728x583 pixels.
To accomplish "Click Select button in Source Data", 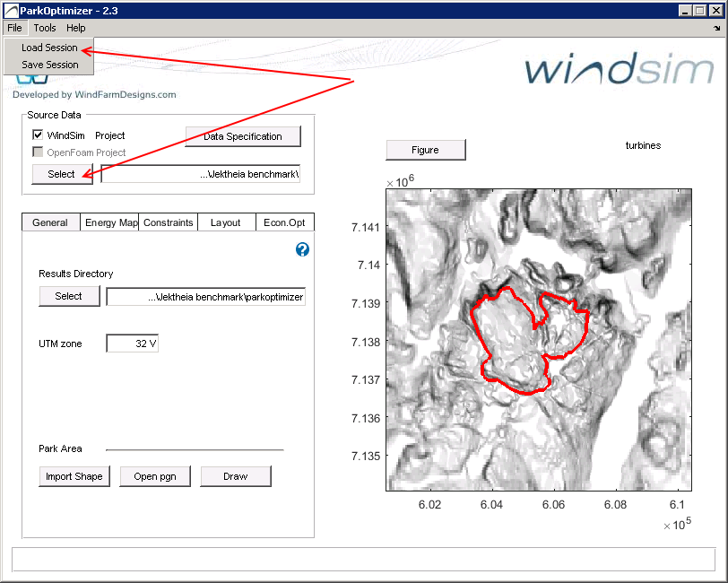I will [x=62, y=174].
